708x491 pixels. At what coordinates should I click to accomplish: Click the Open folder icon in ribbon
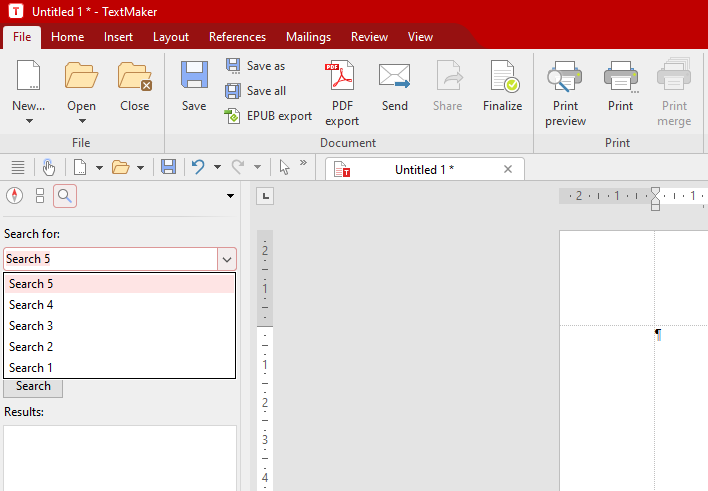(81, 75)
